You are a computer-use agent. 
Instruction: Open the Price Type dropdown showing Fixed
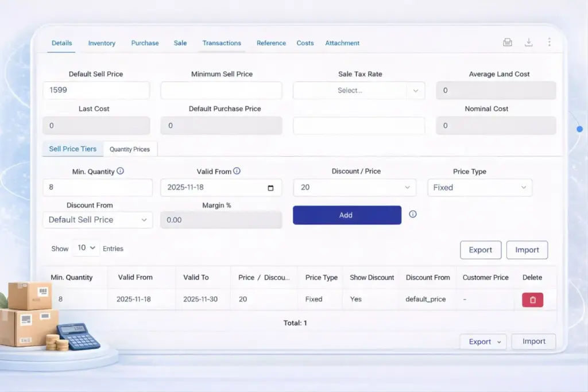[479, 188]
